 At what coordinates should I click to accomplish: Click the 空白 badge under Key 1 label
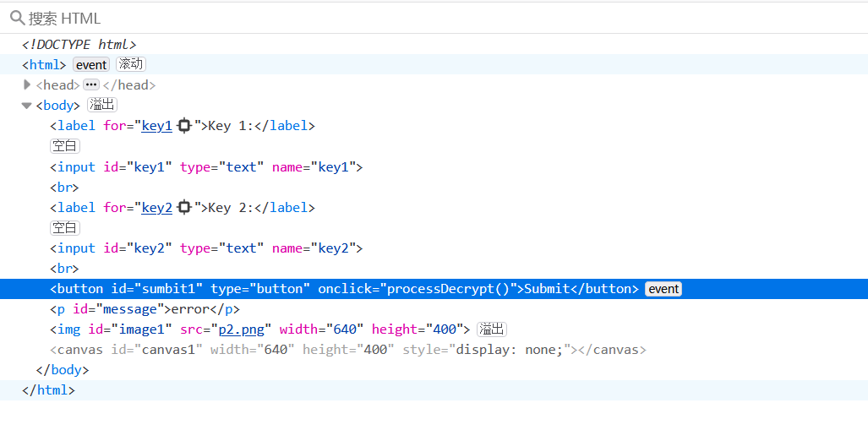pos(65,146)
